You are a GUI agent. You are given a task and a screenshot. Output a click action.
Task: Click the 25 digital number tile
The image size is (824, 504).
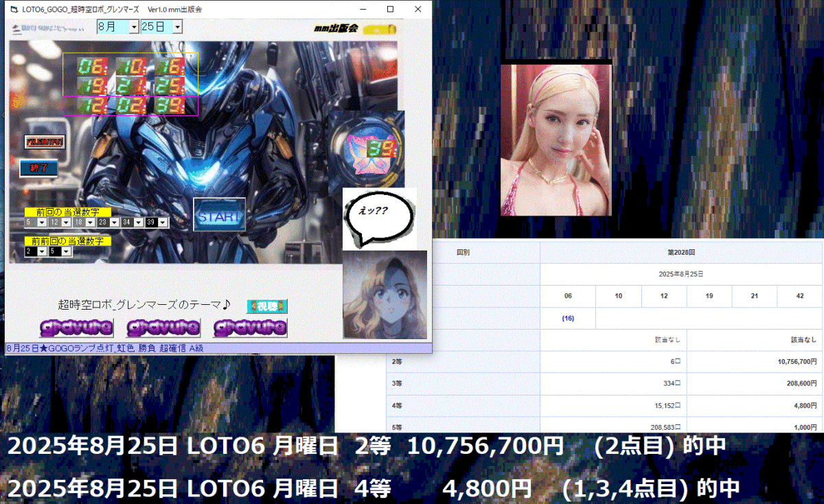pos(170,86)
